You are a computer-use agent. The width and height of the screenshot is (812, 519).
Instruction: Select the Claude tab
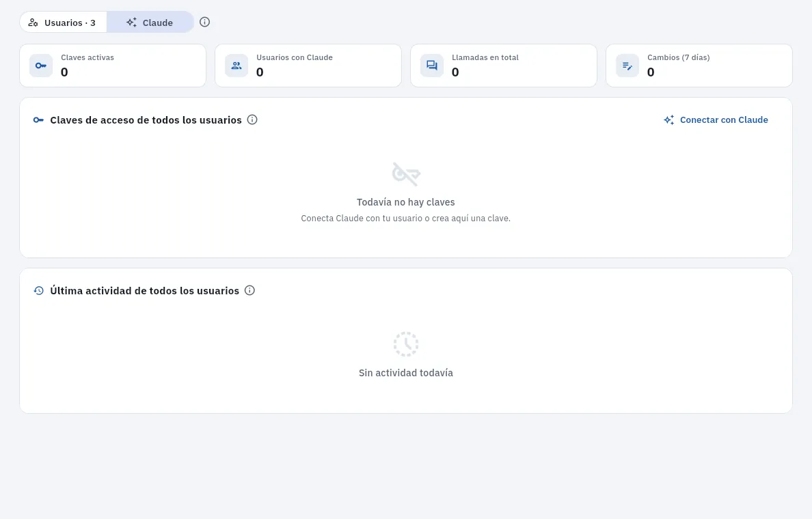pyautogui.click(x=150, y=23)
